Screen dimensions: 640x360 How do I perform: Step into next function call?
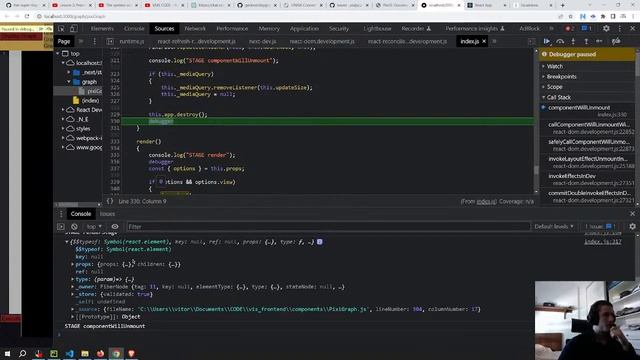coord(573,41)
